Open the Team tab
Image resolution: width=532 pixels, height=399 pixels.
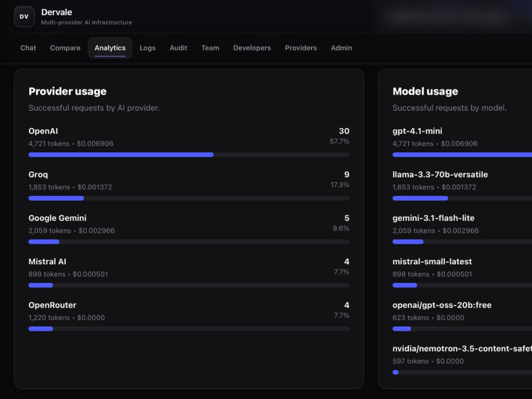click(x=210, y=48)
